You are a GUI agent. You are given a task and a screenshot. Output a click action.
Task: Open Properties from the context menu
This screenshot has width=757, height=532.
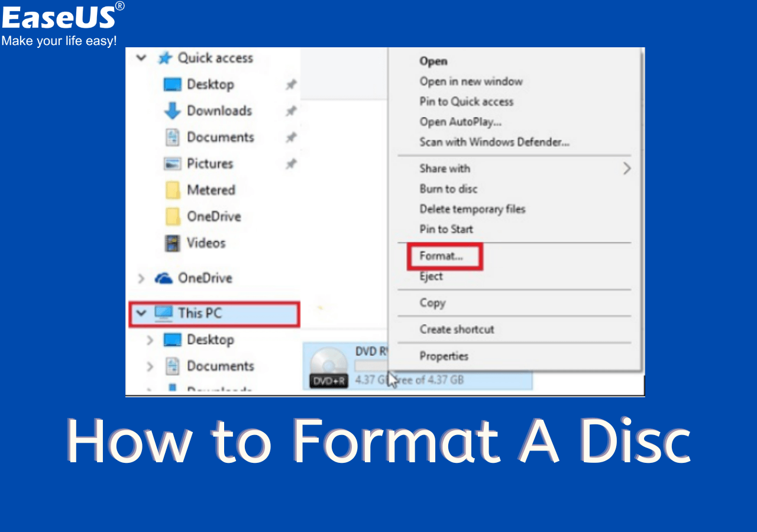coord(444,356)
